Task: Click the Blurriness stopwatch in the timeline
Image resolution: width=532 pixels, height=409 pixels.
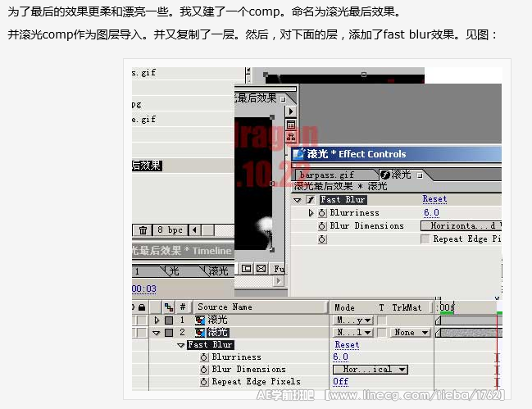Action: (x=204, y=357)
